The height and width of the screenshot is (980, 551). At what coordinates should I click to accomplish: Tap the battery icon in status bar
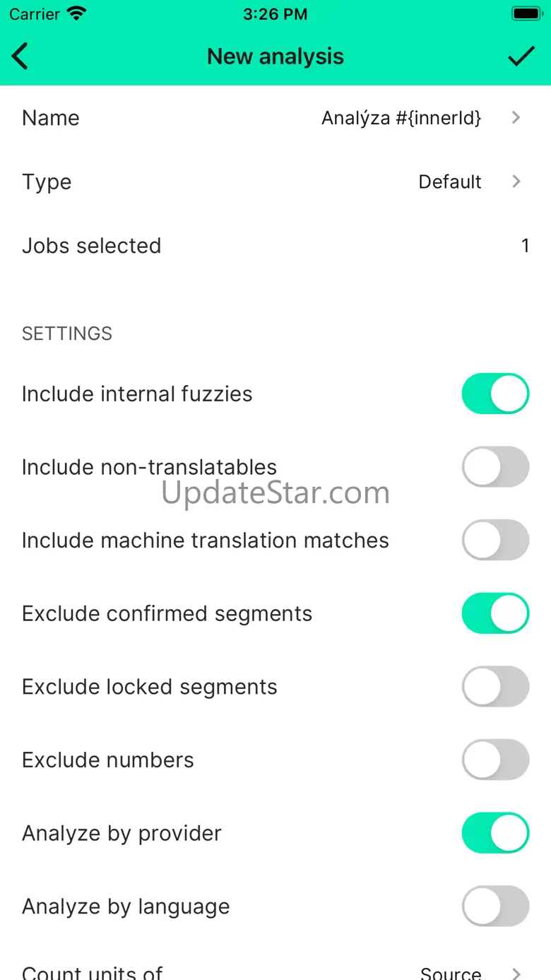[x=526, y=13]
